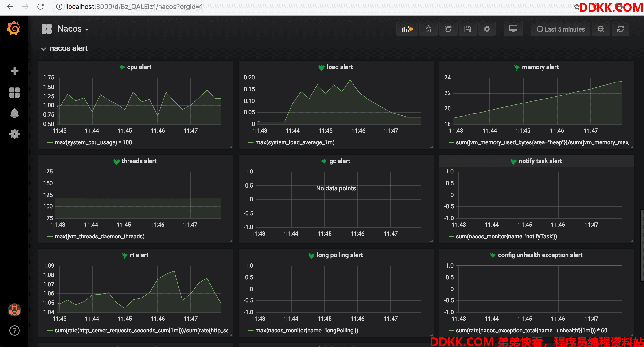Open the Nacos dashboard picker dropdown

pyautogui.click(x=73, y=29)
